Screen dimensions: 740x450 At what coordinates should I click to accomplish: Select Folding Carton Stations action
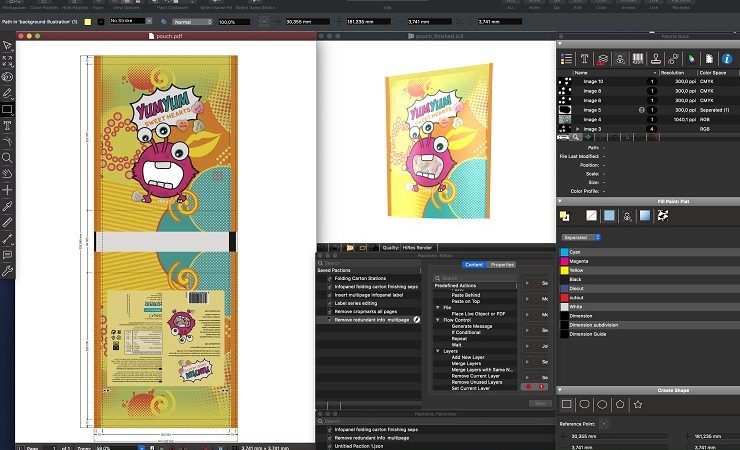pyautogui.click(x=360, y=278)
